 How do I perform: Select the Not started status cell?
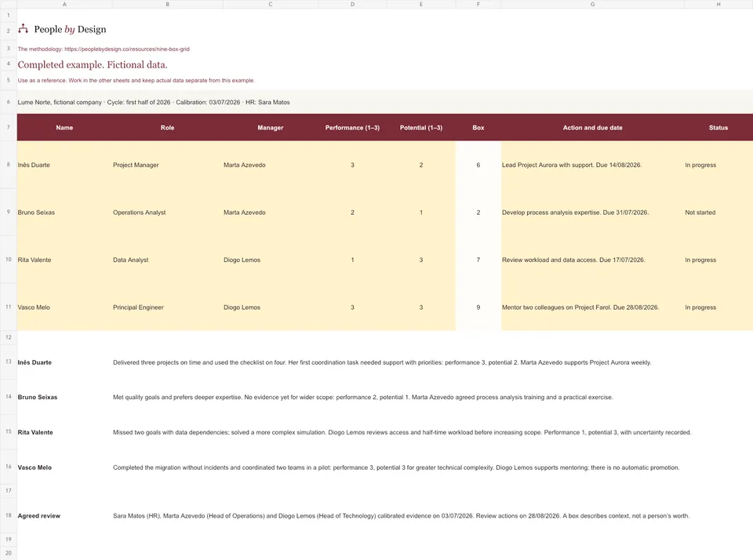click(718, 213)
